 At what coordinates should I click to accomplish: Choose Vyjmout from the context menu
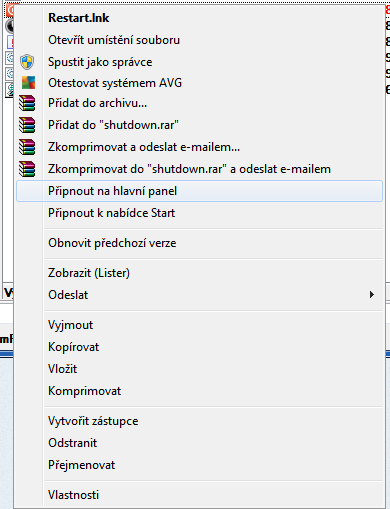pos(200,325)
